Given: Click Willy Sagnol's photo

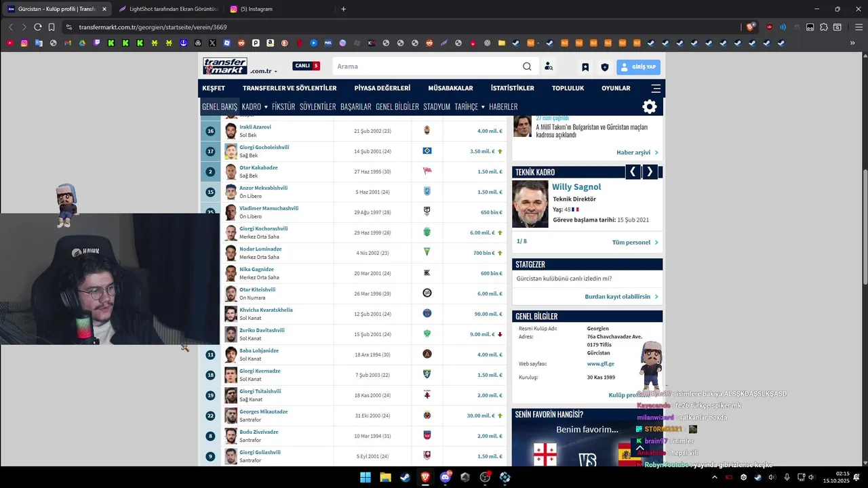Looking at the screenshot, I should [530, 204].
